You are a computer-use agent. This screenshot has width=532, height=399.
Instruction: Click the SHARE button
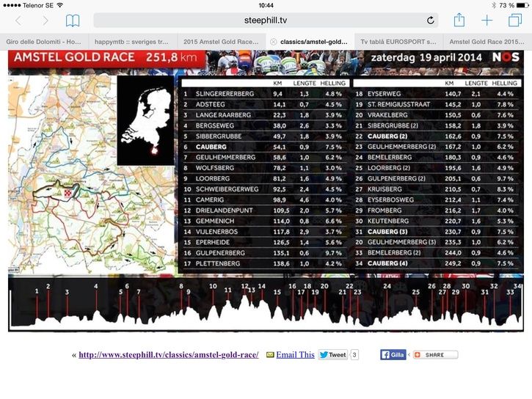(x=435, y=354)
